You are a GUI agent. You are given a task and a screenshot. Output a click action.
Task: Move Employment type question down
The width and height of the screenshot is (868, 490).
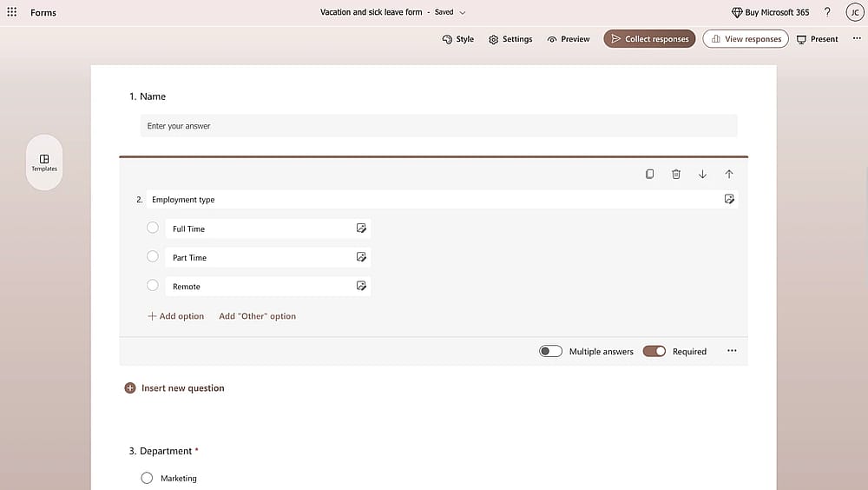702,174
